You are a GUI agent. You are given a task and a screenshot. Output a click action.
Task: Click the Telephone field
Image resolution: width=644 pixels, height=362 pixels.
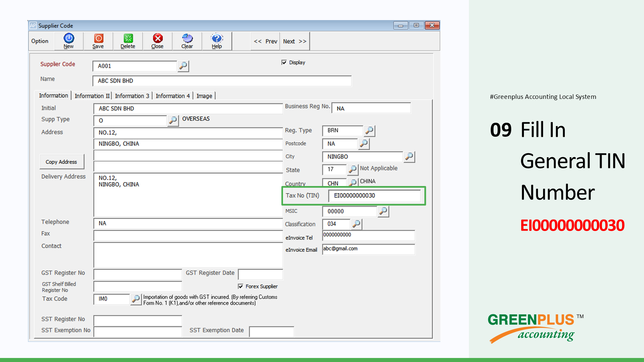[188, 223]
